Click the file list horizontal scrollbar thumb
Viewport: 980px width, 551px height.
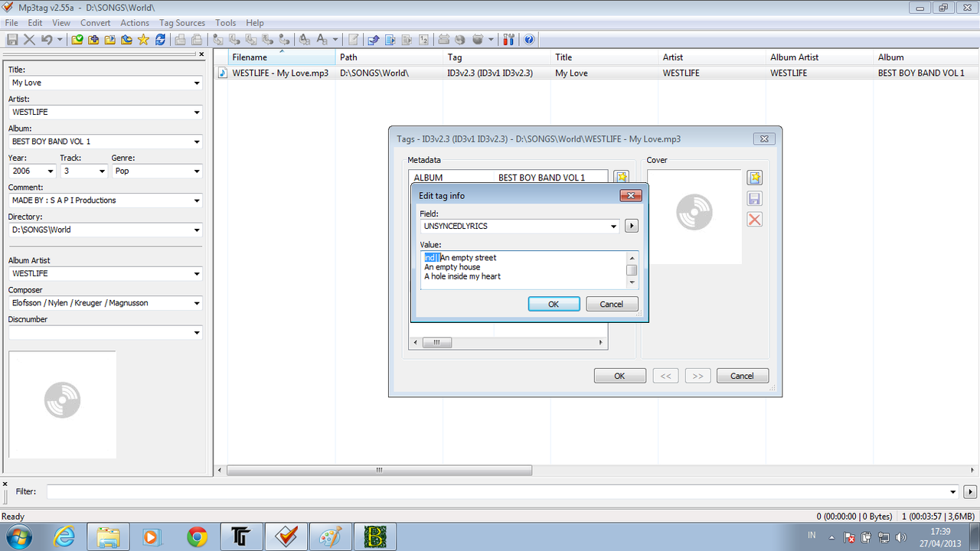tap(379, 471)
